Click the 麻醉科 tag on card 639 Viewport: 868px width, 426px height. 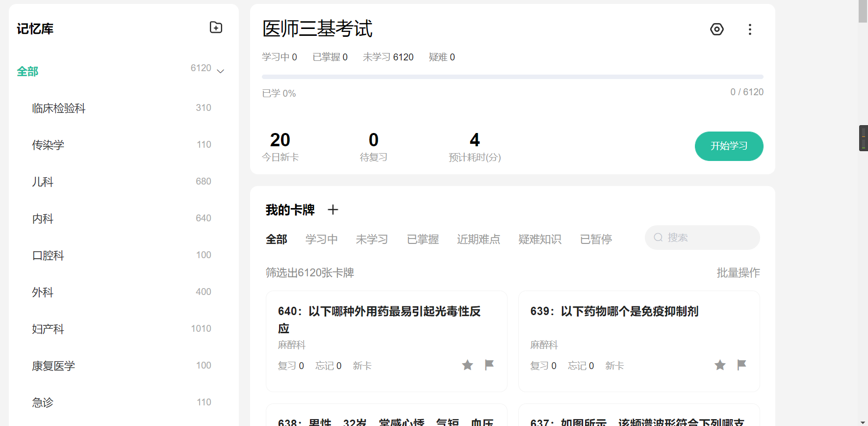click(544, 345)
